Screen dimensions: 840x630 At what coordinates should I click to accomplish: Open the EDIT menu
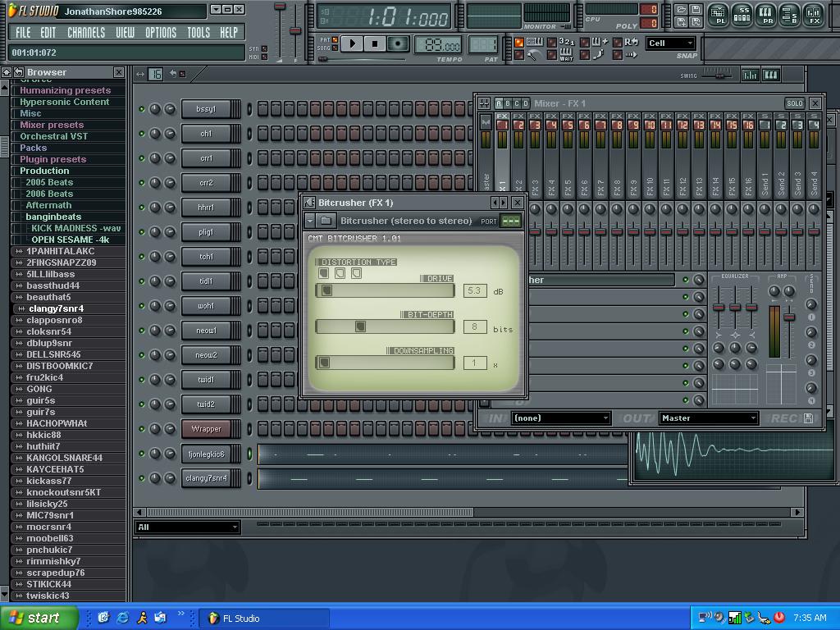pyautogui.click(x=48, y=33)
